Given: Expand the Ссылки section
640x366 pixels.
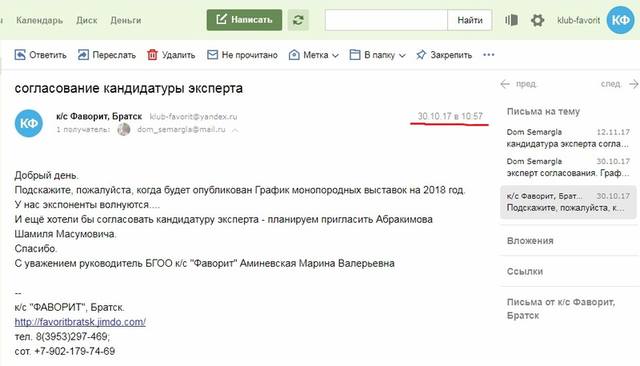Looking at the screenshot, I should [x=525, y=271].
